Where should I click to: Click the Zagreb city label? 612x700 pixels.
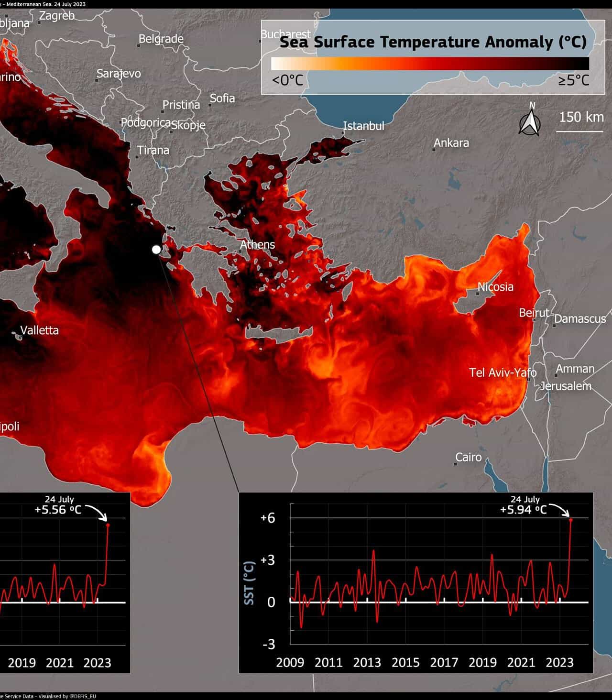57,15
